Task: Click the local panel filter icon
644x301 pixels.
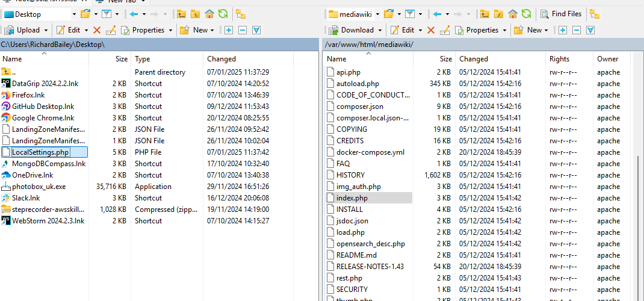Action: point(107,14)
